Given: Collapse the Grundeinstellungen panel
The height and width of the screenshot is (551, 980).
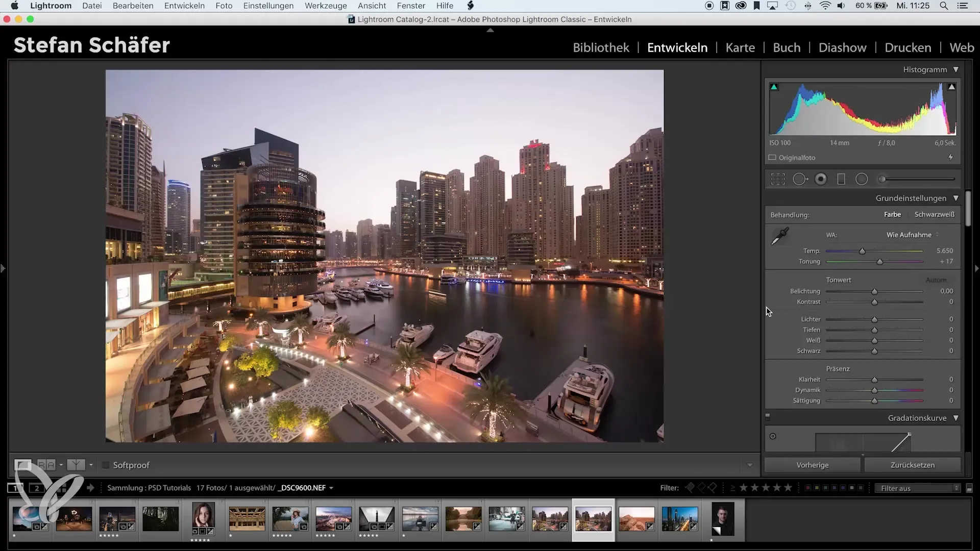Looking at the screenshot, I should point(955,198).
